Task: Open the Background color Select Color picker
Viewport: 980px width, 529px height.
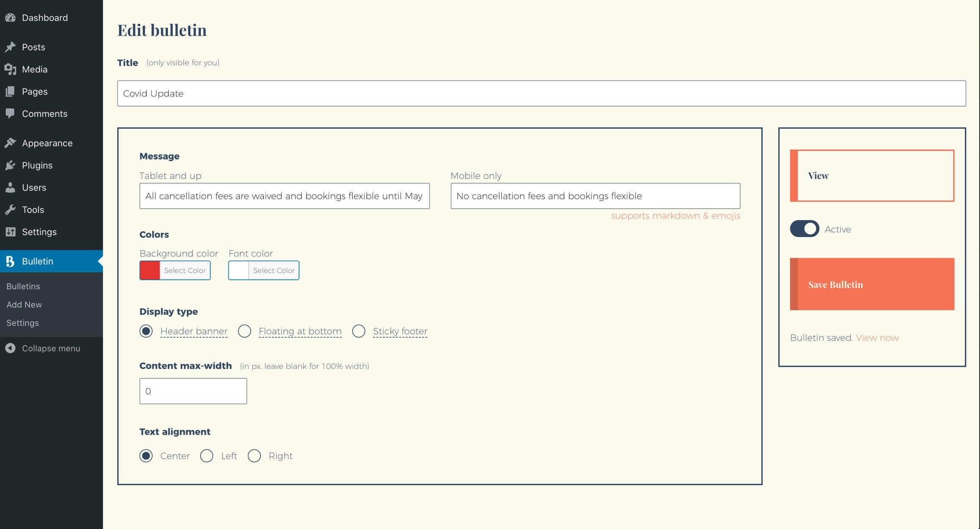Action: pos(184,270)
